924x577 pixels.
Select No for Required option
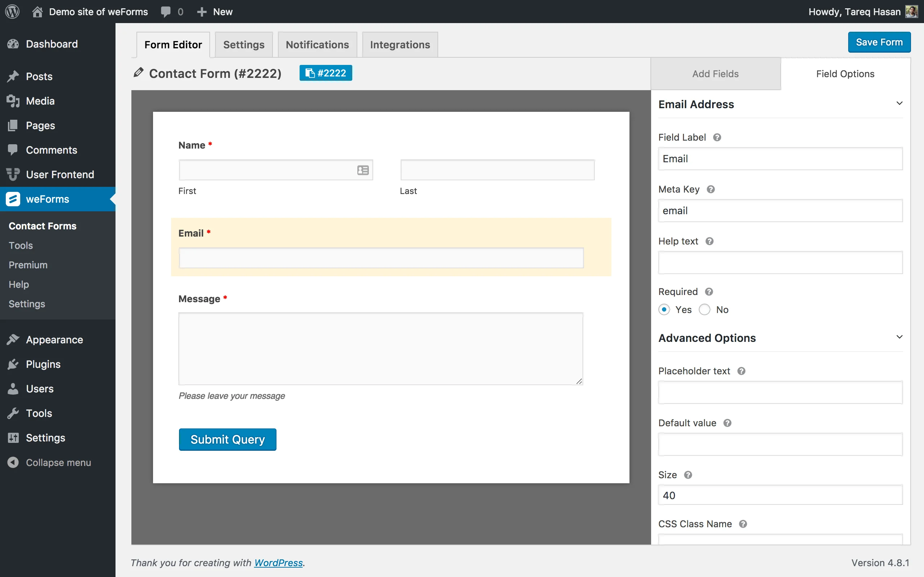tap(705, 309)
